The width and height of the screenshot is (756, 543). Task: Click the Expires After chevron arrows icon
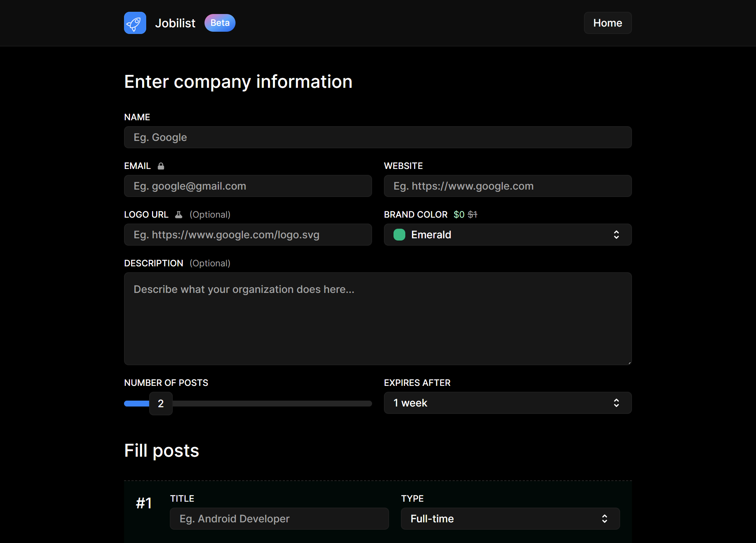(616, 403)
